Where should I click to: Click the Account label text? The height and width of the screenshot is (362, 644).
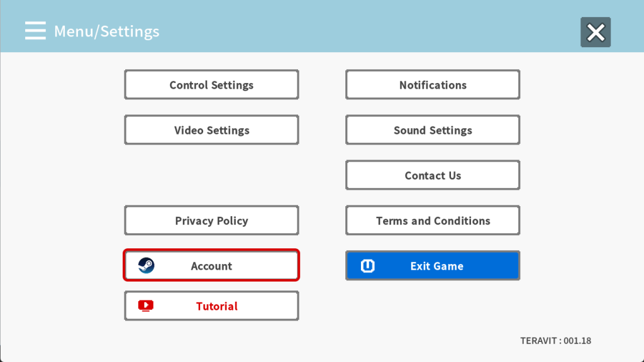pos(211,266)
